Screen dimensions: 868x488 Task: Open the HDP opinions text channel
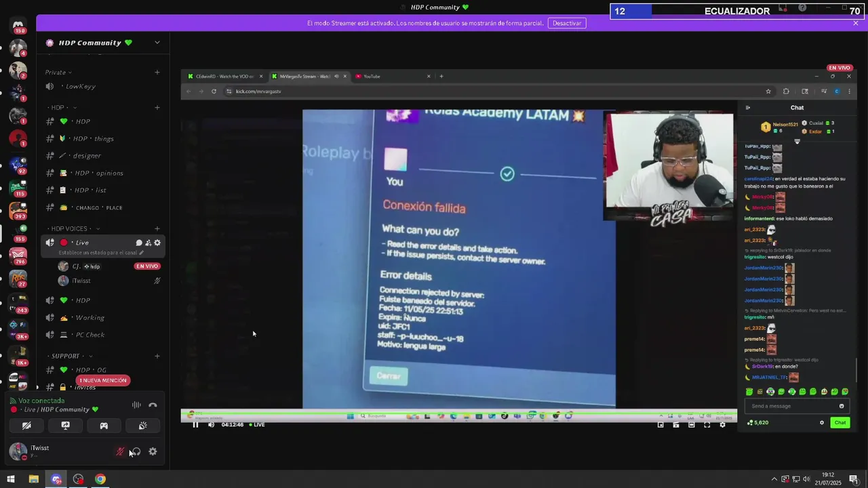click(x=102, y=174)
